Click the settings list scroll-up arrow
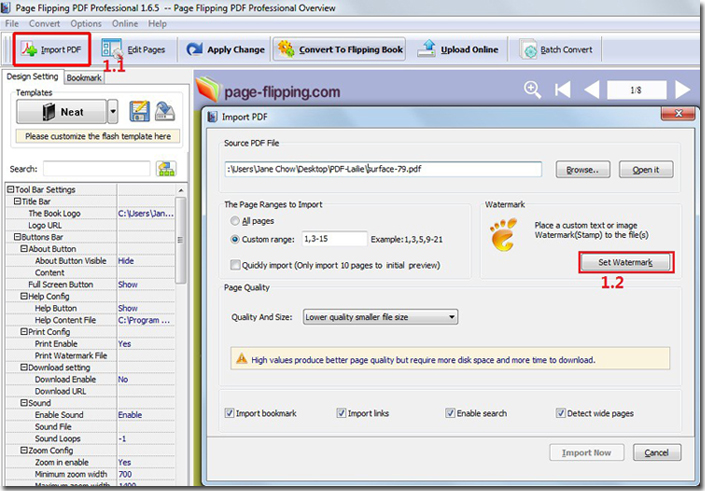This screenshot has height=491, width=705. pos(180,190)
